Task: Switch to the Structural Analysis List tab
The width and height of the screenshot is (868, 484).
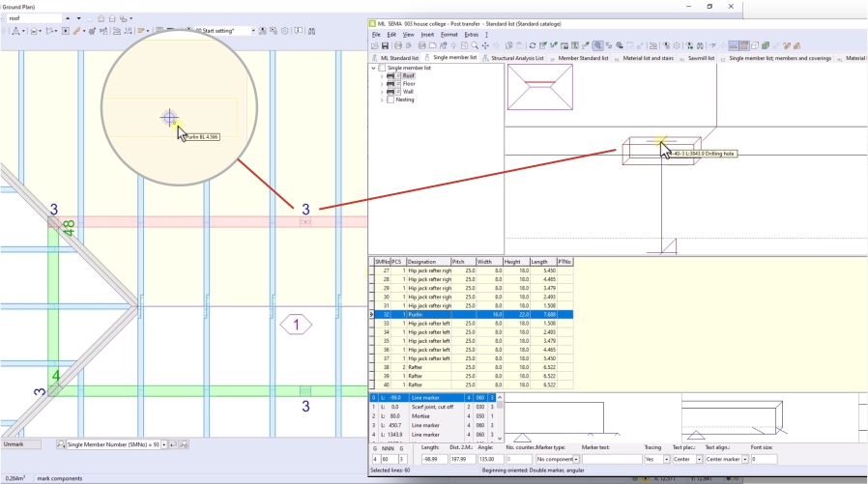Action: point(517,58)
